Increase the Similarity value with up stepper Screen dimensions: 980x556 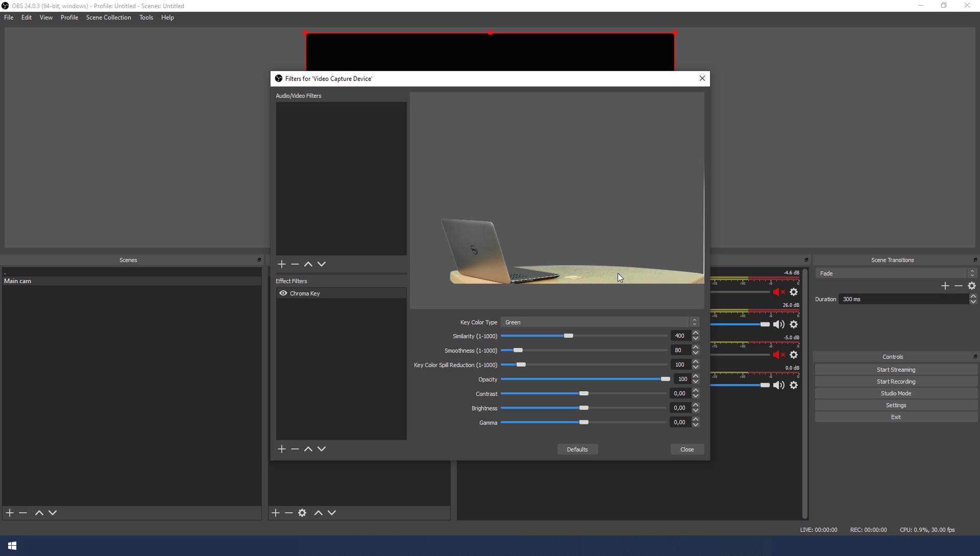pyautogui.click(x=695, y=333)
